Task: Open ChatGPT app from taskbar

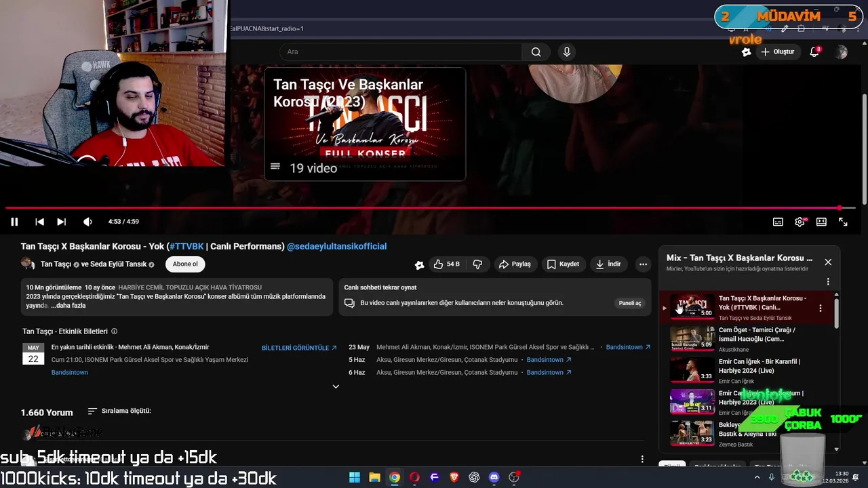Action: click(474, 477)
